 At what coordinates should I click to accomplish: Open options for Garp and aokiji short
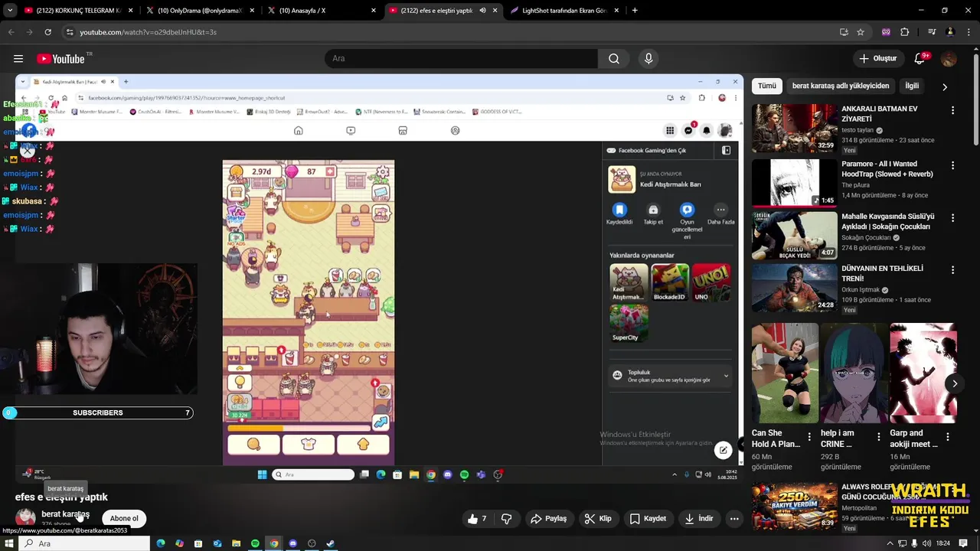point(948,438)
